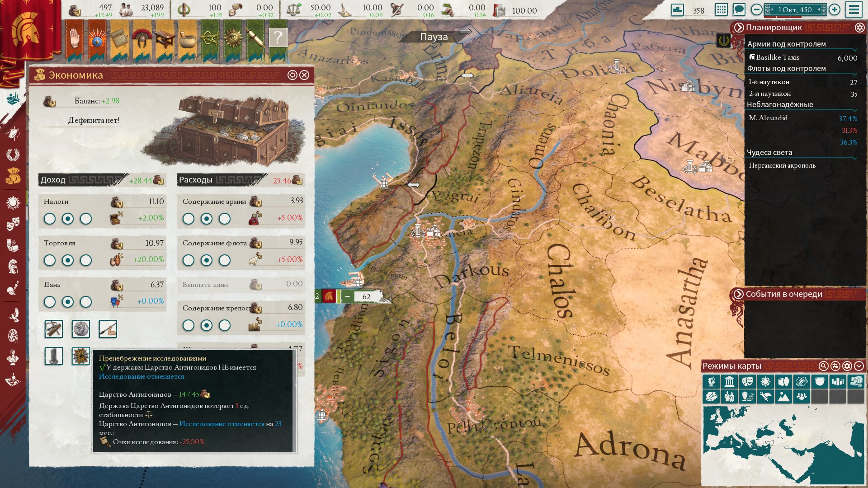Decrease game speed with minus button
This screenshot has width=868, height=488.
(756, 9)
